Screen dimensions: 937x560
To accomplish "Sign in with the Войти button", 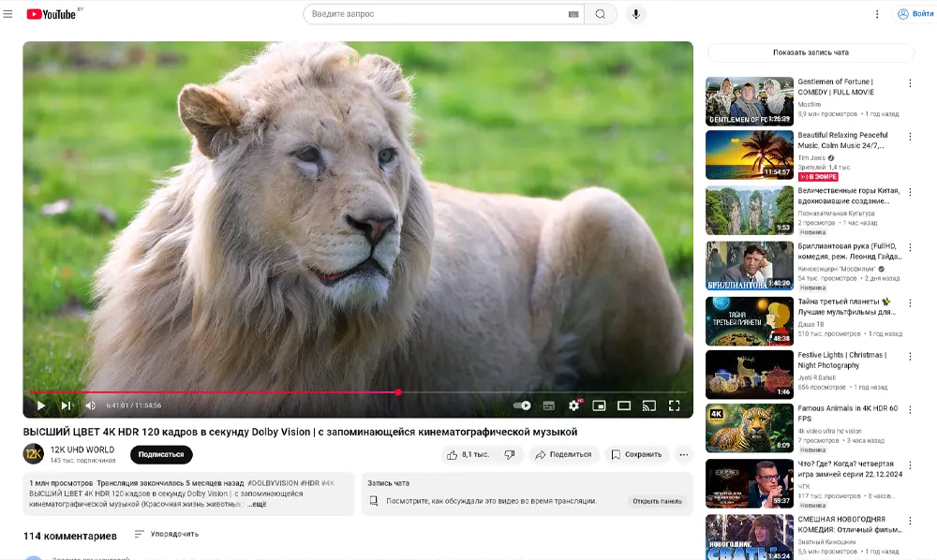I will pos(915,14).
